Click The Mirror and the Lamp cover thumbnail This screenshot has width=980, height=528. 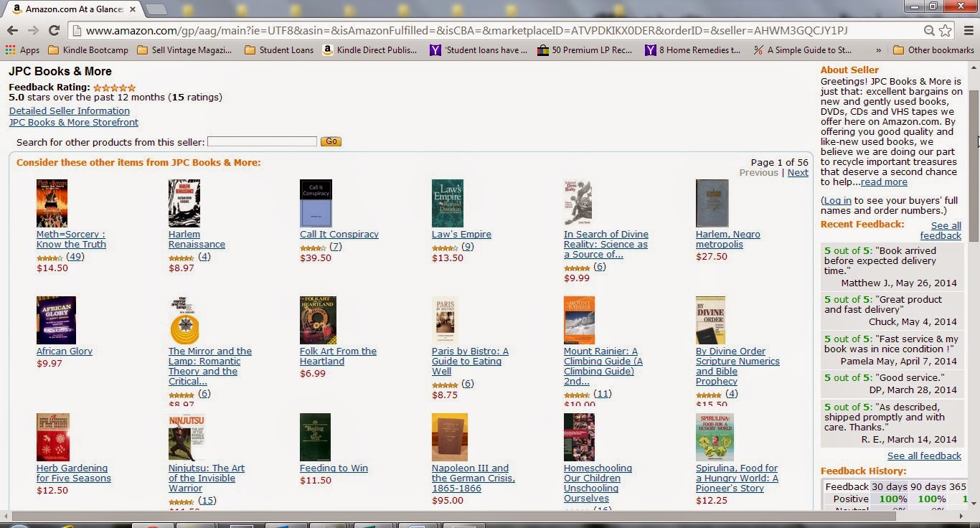(184, 320)
